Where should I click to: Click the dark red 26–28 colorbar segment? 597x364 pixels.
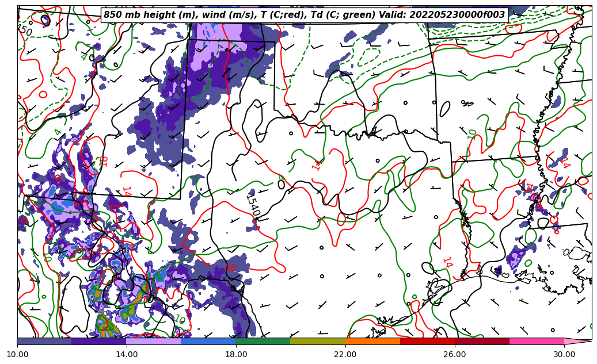[482, 341]
